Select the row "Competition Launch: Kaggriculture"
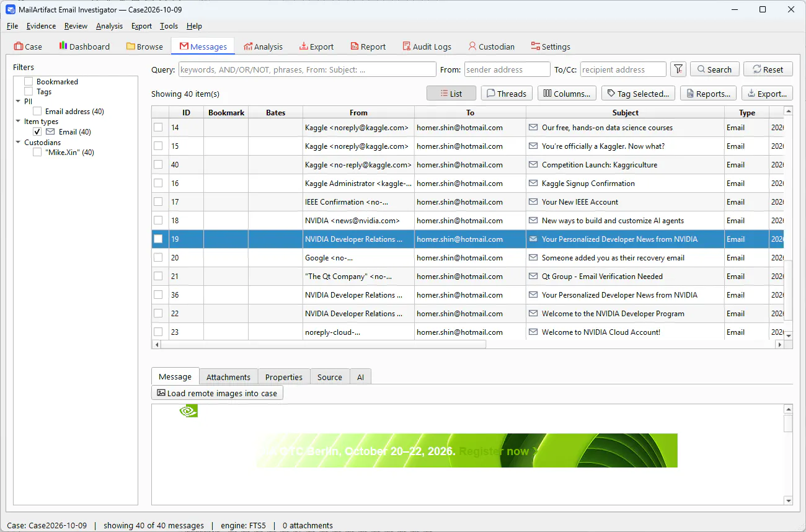Image resolution: width=806 pixels, height=532 pixels. (x=467, y=165)
